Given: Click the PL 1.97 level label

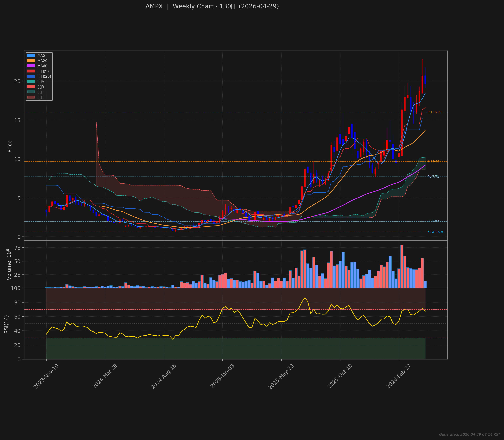Looking at the screenshot, I should point(433,221).
